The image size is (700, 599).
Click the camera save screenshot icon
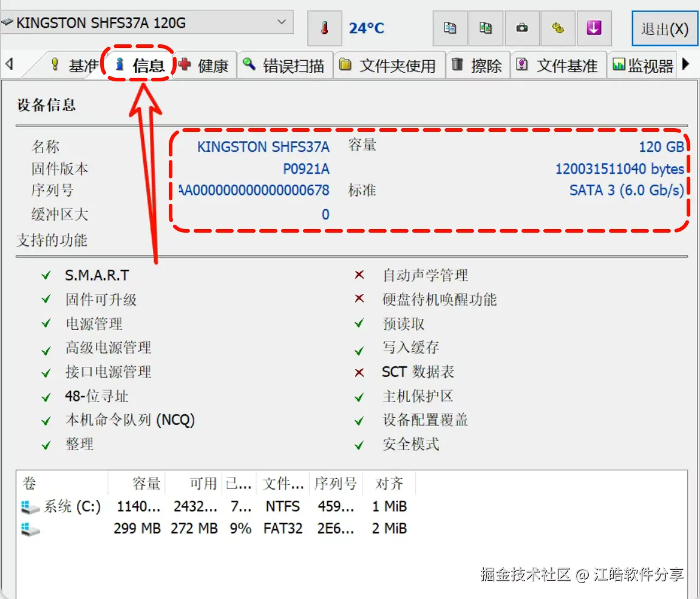(x=522, y=28)
